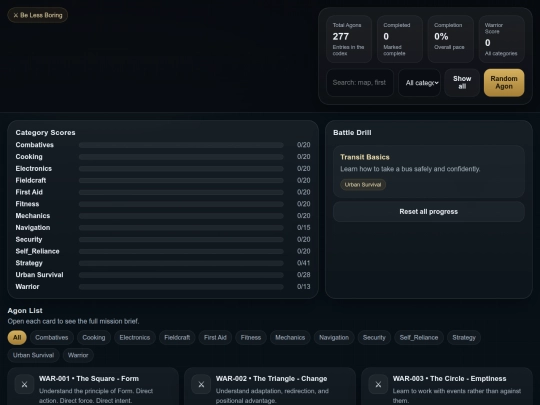Filter list by Cooking chip
Viewport: 540px width, 405px height.
tap(94, 338)
